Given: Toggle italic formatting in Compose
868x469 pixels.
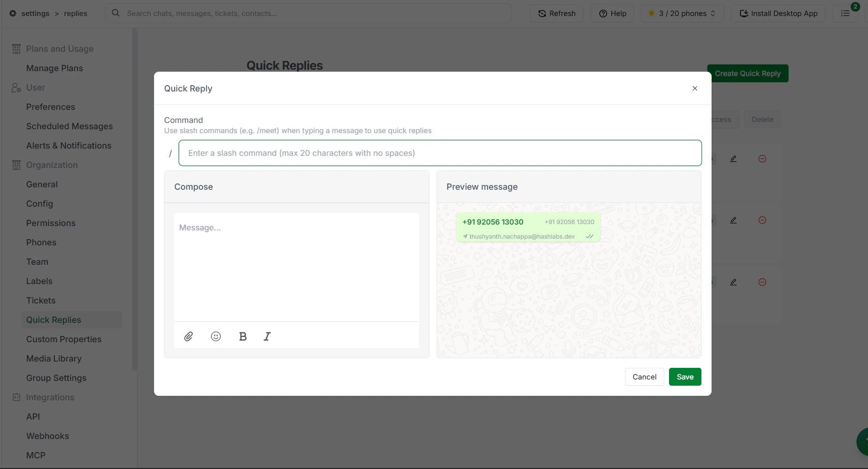Looking at the screenshot, I should (267, 336).
